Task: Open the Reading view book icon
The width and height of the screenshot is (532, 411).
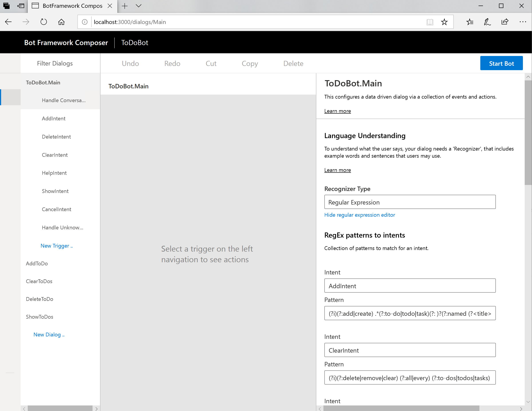Action: click(x=430, y=22)
